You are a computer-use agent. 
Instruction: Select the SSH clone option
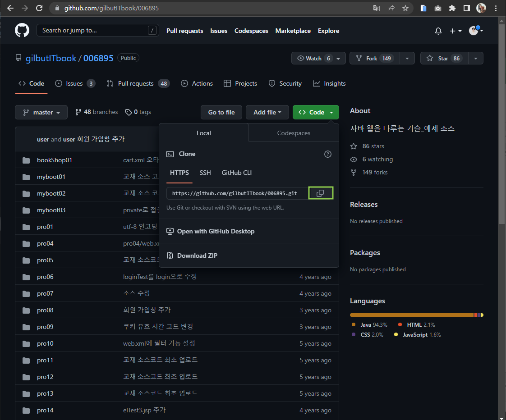pyautogui.click(x=205, y=173)
